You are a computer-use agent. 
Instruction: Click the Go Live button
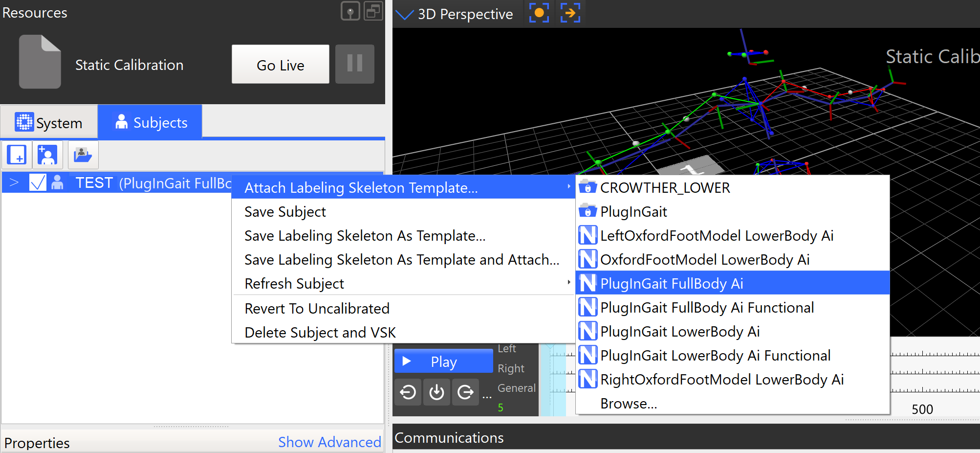coord(281,64)
